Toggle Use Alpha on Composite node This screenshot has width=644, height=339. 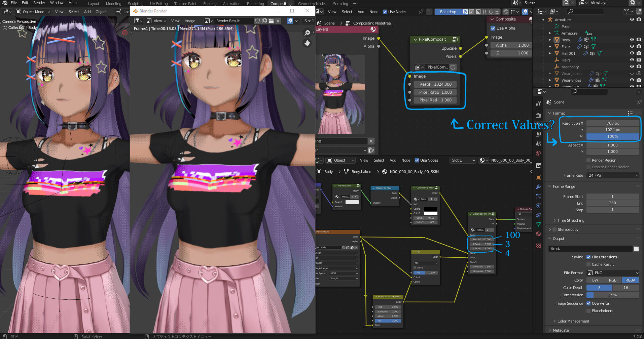(x=493, y=28)
